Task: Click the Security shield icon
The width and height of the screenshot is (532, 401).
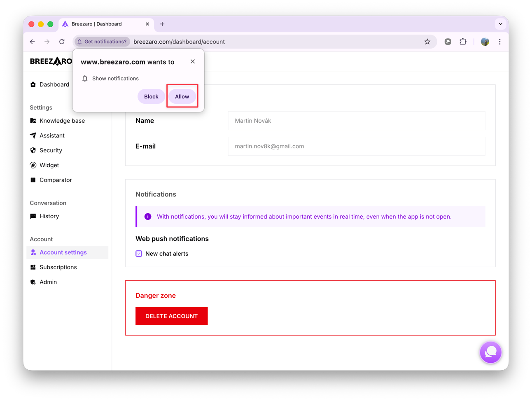Action: pyautogui.click(x=33, y=150)
